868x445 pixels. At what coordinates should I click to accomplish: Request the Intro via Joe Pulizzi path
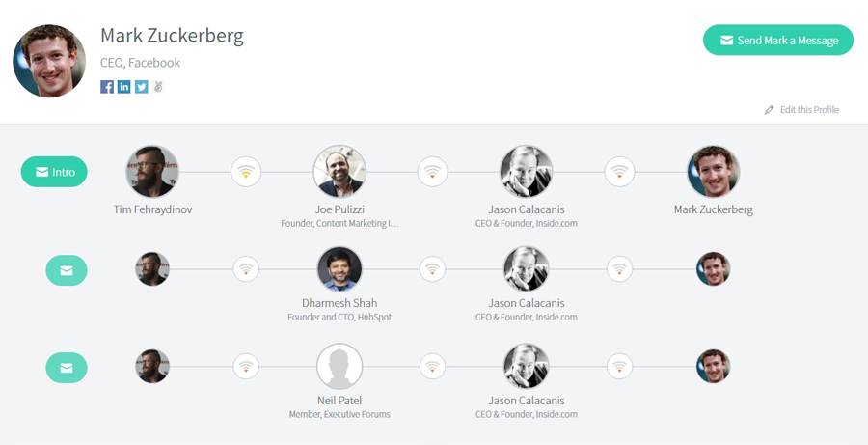[x=54, y=172]
